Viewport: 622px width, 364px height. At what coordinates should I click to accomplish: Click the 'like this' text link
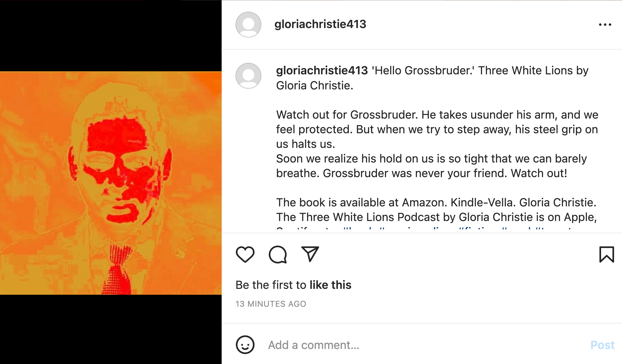330,285
